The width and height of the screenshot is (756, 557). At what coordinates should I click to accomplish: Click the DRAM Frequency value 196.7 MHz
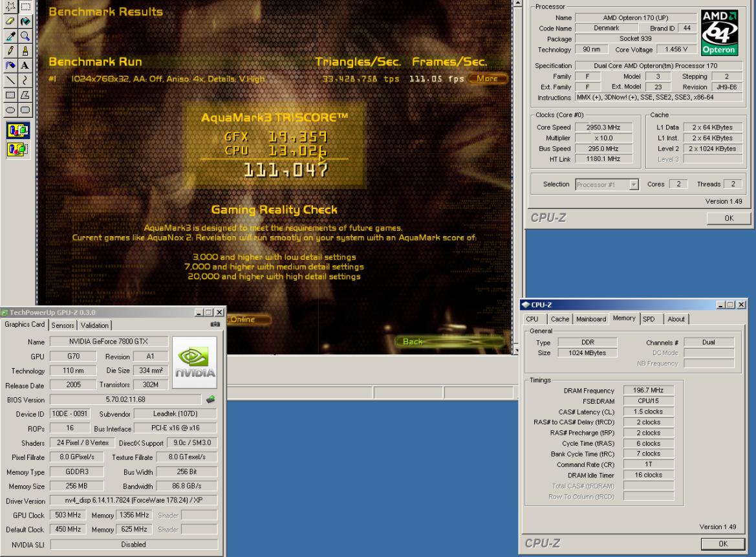click(649, 390)
